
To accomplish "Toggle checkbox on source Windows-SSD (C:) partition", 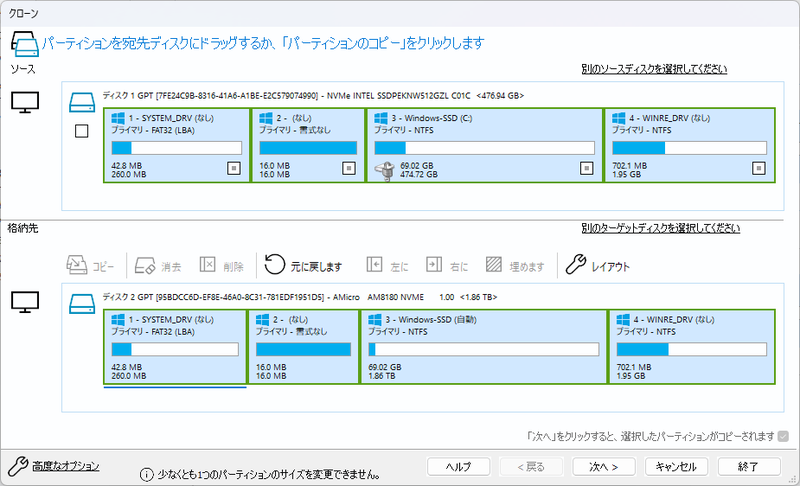I will click(587, 168).
